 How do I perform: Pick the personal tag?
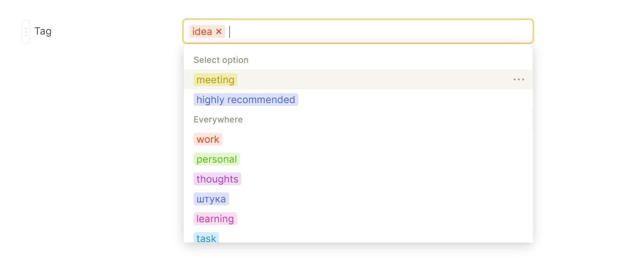click(217, 159)
